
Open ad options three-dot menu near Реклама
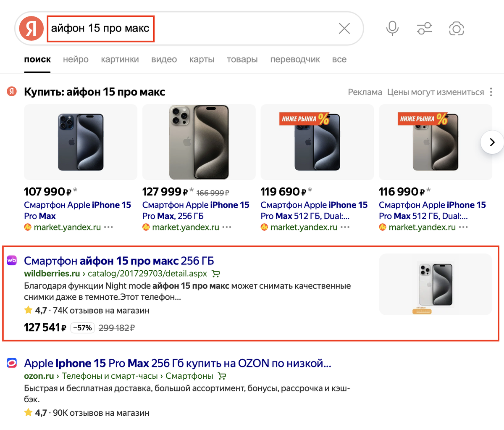491,92
